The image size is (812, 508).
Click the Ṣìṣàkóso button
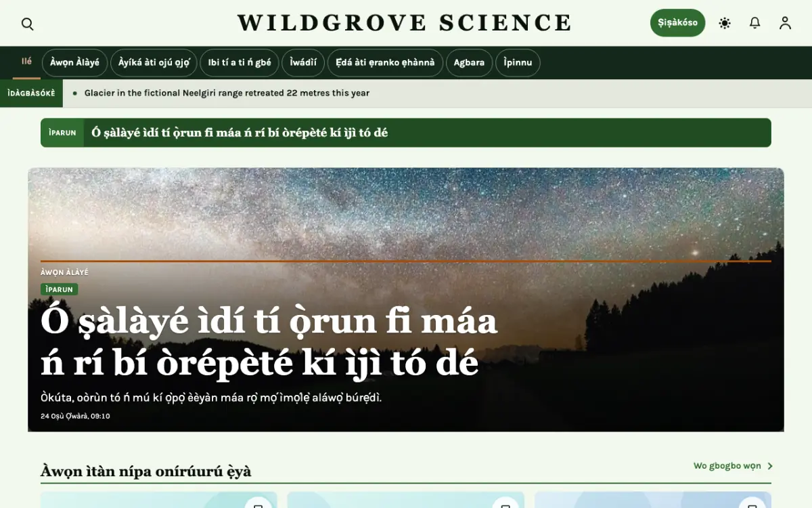click(x=677, y=23)
